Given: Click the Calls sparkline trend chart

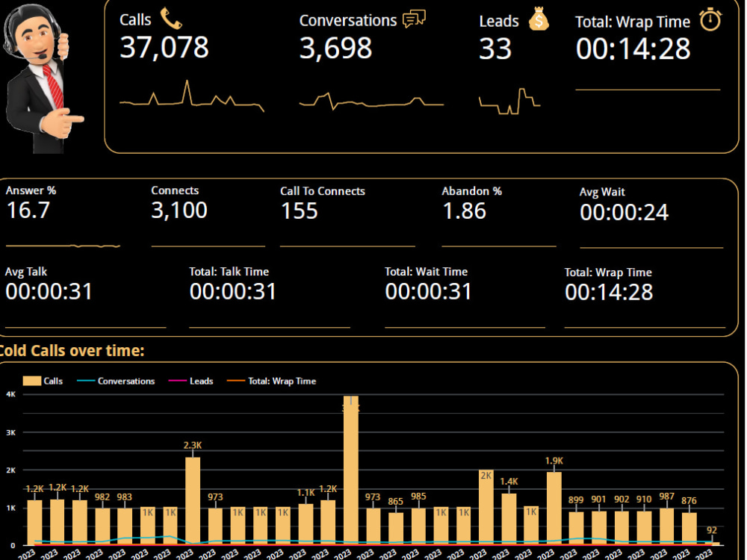Looking at the screenshot, I should click(x=191, y=96).
